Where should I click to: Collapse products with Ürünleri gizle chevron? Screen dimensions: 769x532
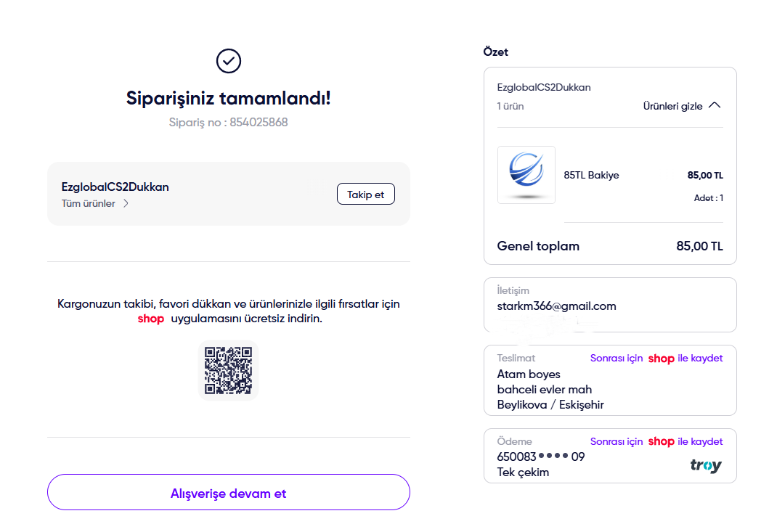715,105
